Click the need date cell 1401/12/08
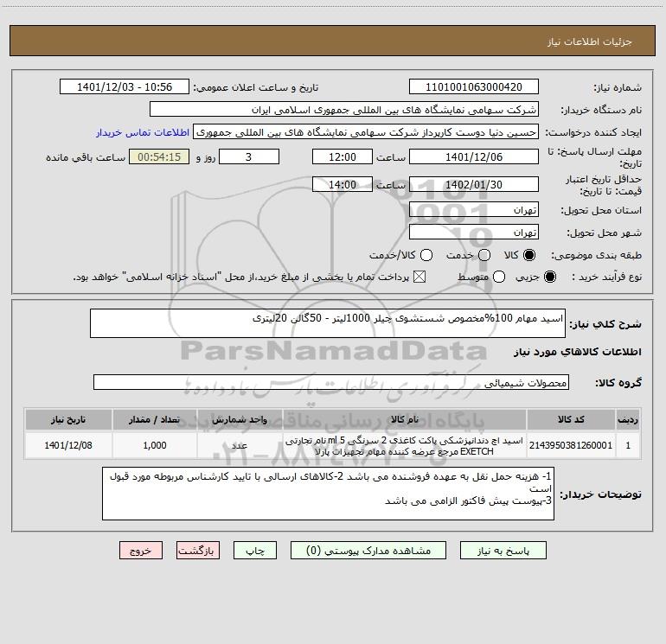The image size is (666, 644). click(68, 445)
